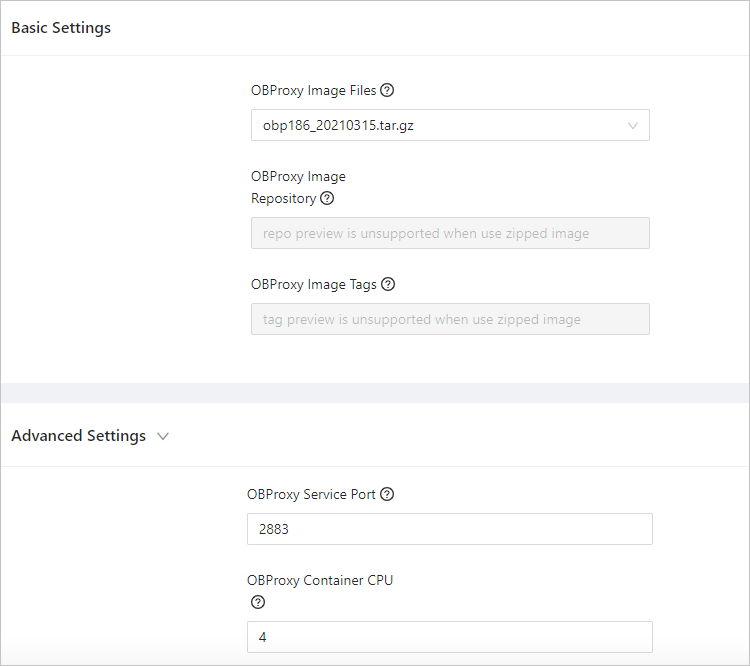Click help icon next to OBProxy Service Port

[387, 494]
